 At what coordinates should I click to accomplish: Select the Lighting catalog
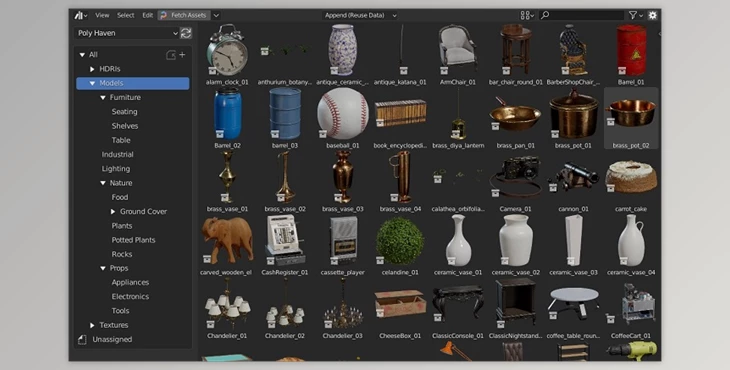click(116, 169)
